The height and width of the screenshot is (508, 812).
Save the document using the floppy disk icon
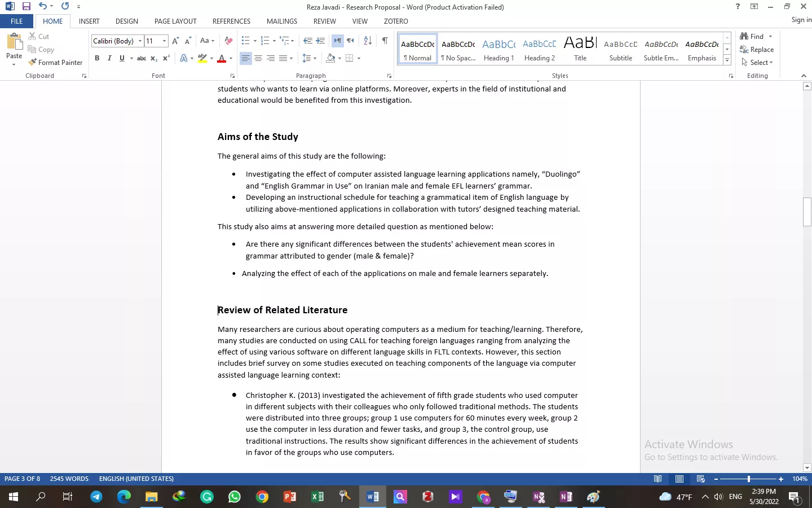pos(26,6)
